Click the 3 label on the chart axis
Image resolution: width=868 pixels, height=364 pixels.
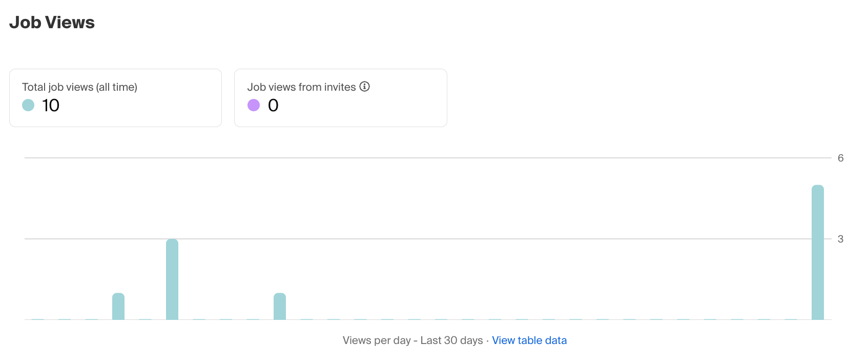(x=840, y=239)
